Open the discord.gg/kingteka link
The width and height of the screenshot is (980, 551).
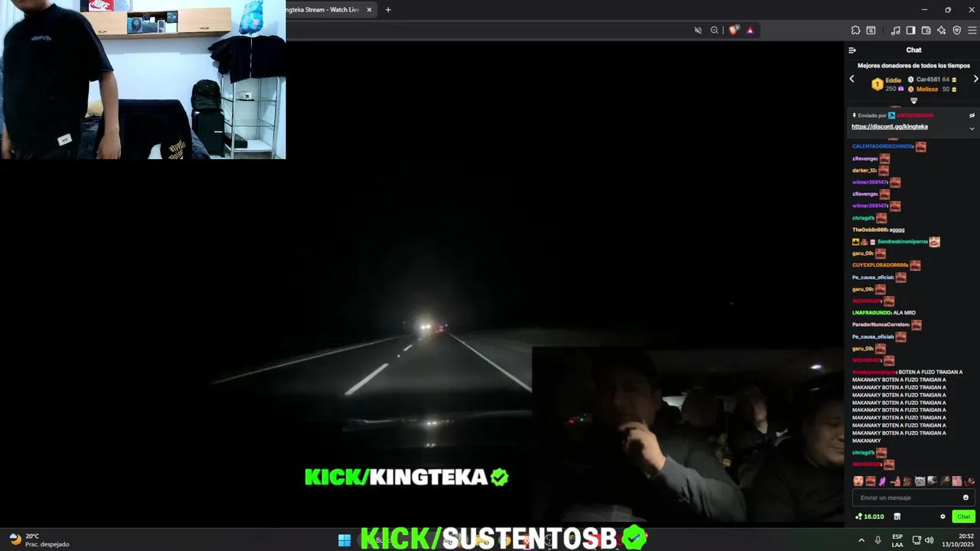tap(890, 127)
